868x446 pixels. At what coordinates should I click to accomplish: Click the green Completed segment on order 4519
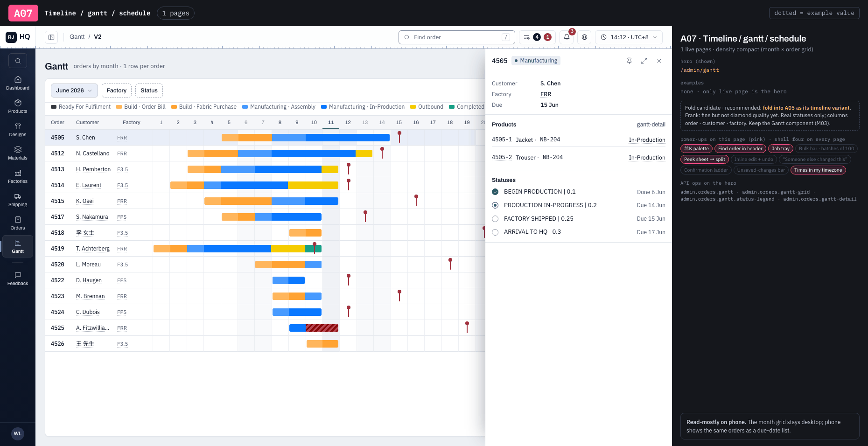pyautogui.click(x=313, y=249)
